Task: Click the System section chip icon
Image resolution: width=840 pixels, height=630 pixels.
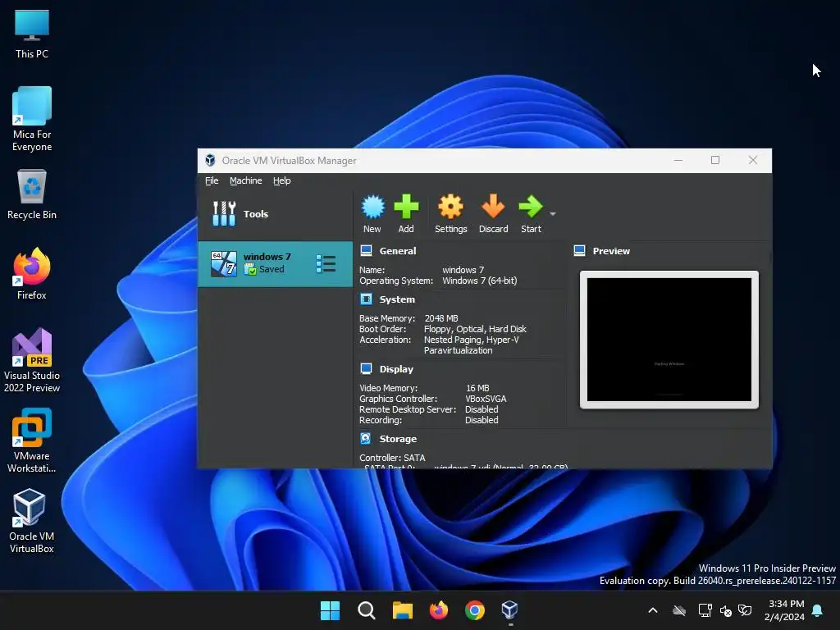Action: tap(367, 299)
